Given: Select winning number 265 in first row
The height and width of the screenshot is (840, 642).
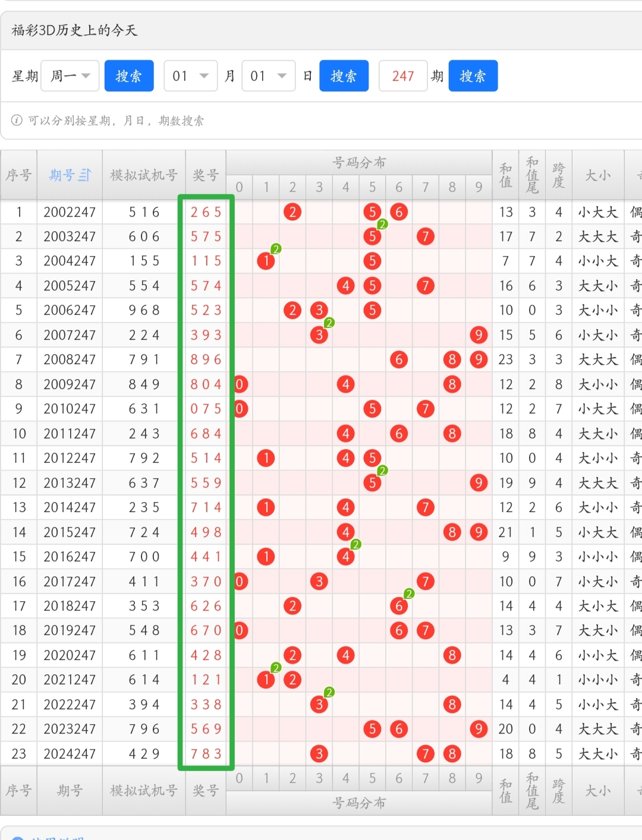Looking at the screenshot, I should (206, 212).
